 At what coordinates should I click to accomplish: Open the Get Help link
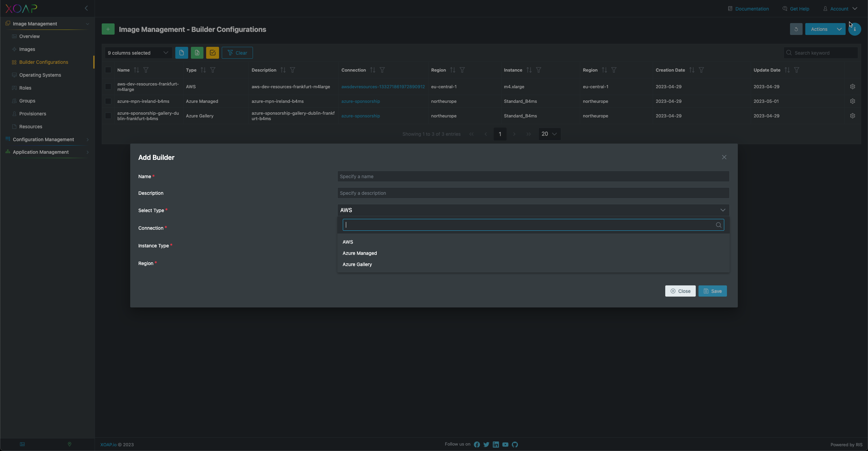[796, 9]
